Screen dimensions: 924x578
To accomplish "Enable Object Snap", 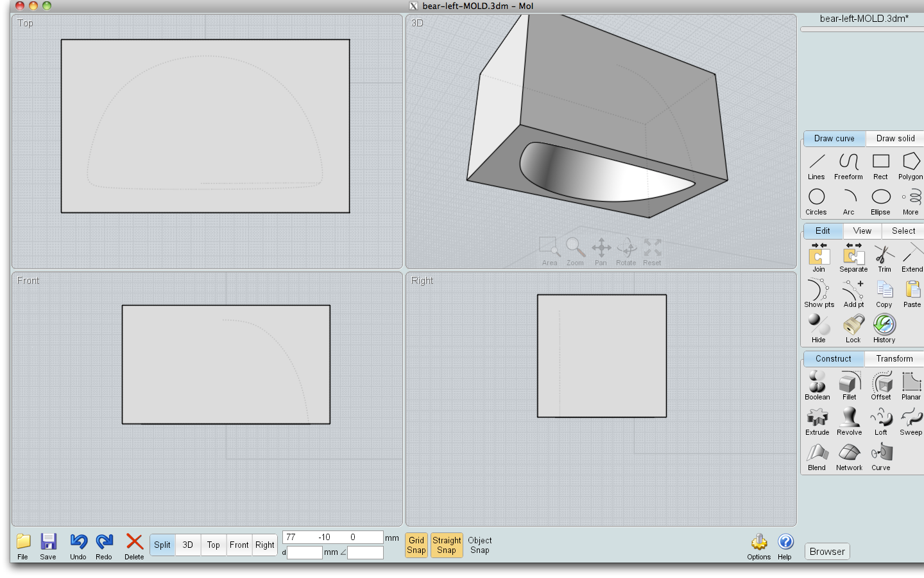I will pyautogui.click(x=479, y=545).
